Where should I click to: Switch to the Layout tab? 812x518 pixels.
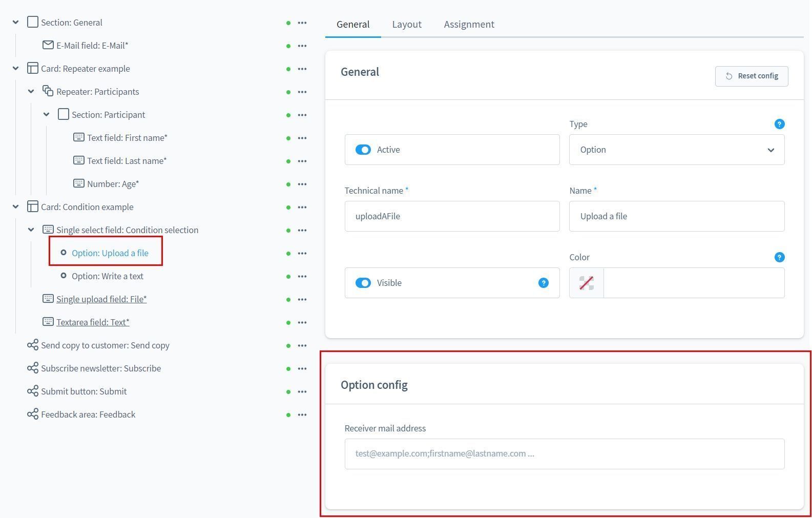pos(407,24)
